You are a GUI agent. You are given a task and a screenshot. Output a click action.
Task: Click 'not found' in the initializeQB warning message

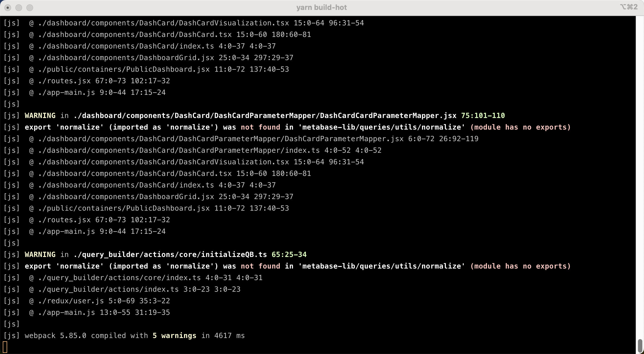[x=260, y=266]
